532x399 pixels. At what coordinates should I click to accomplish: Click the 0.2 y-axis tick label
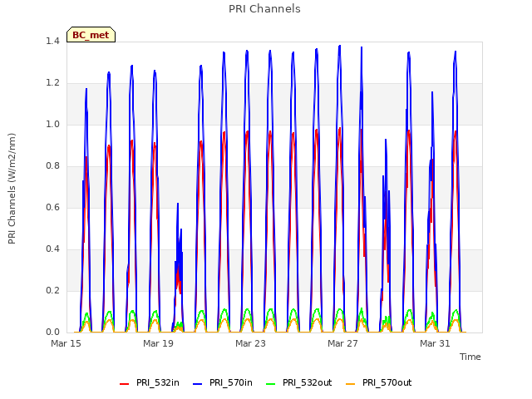pos(52,291)
